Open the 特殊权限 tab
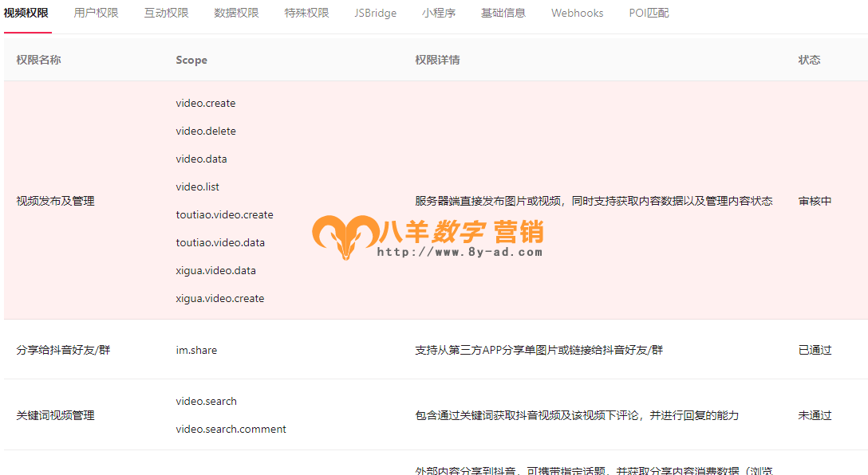Screen dimensions: 868x475 [x=306, y=13]
